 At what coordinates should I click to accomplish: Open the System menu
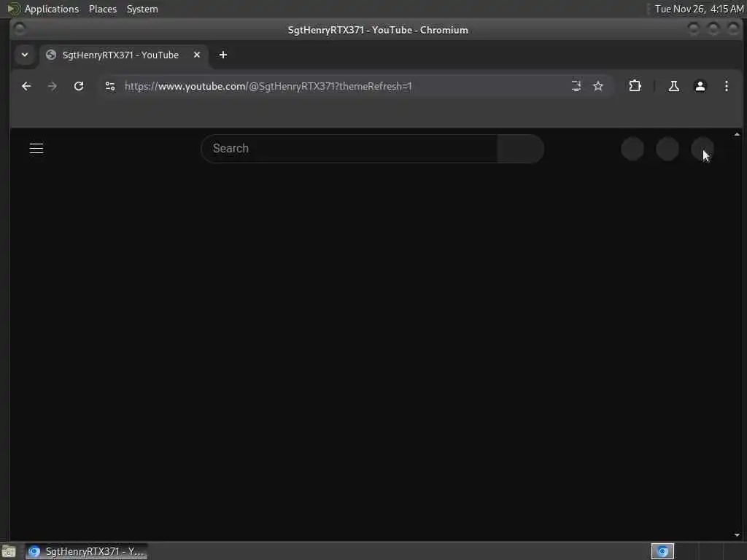pos(142,9)
